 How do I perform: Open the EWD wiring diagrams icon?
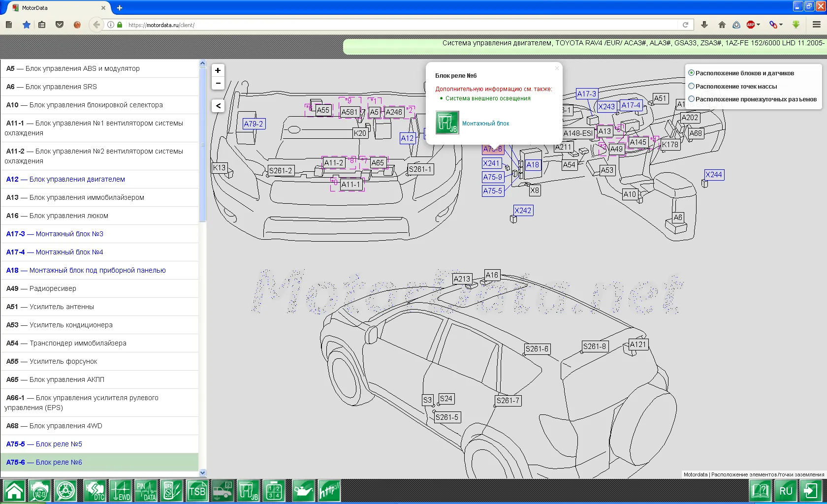coord(120,491)
